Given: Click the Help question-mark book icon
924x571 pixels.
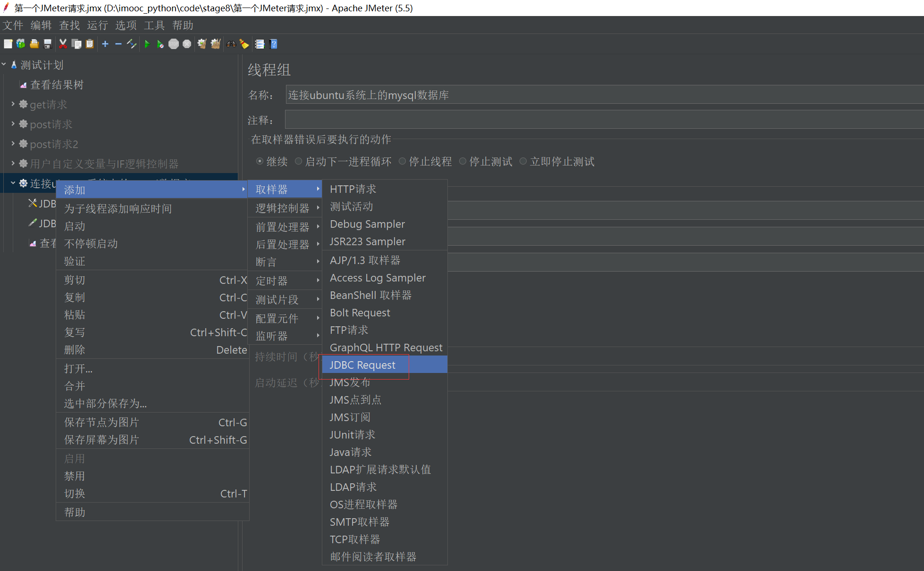Looking at the screenshot, I should [273, 44].
